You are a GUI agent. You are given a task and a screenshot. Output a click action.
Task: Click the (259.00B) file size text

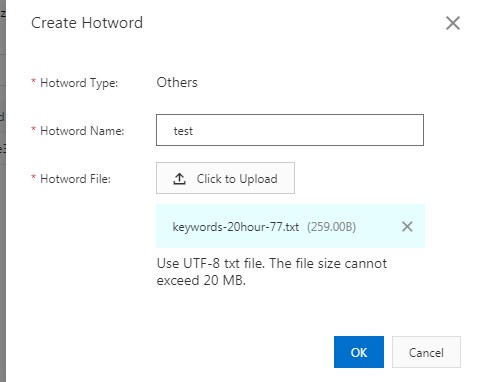(331, 227)
